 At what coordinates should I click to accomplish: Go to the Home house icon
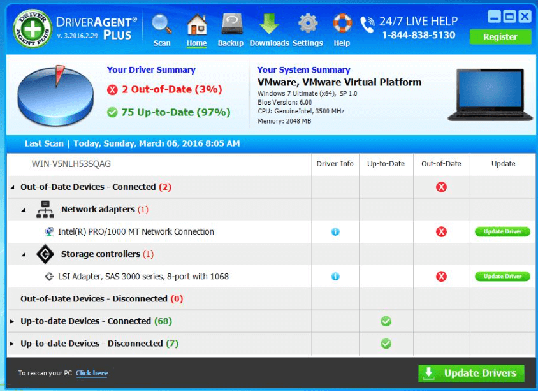click(x=196, y=24)
